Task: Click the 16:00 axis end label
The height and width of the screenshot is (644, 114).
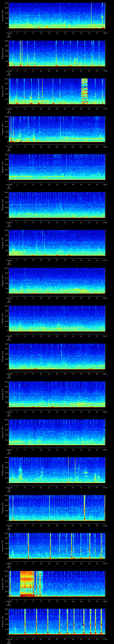Action: coord(105,71)
